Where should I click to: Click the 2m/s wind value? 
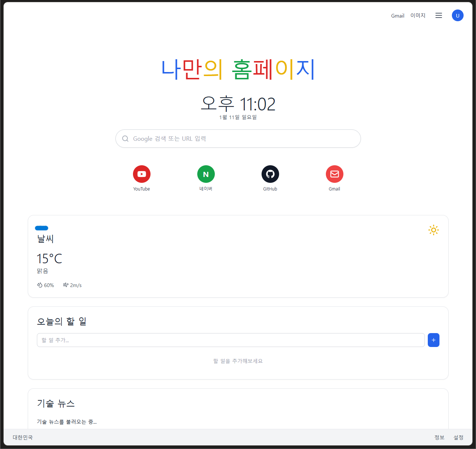pos(76,285)
